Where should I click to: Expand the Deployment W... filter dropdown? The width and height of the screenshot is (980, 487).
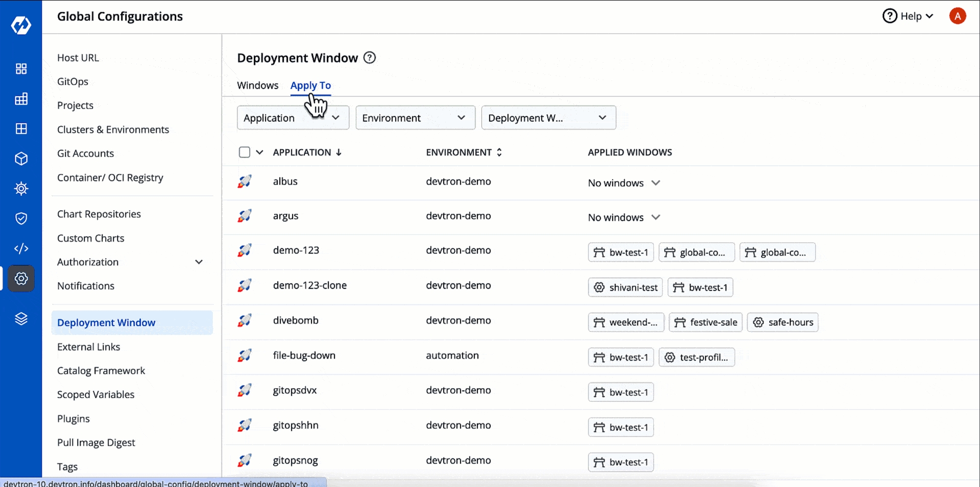(x=548, y=118)
